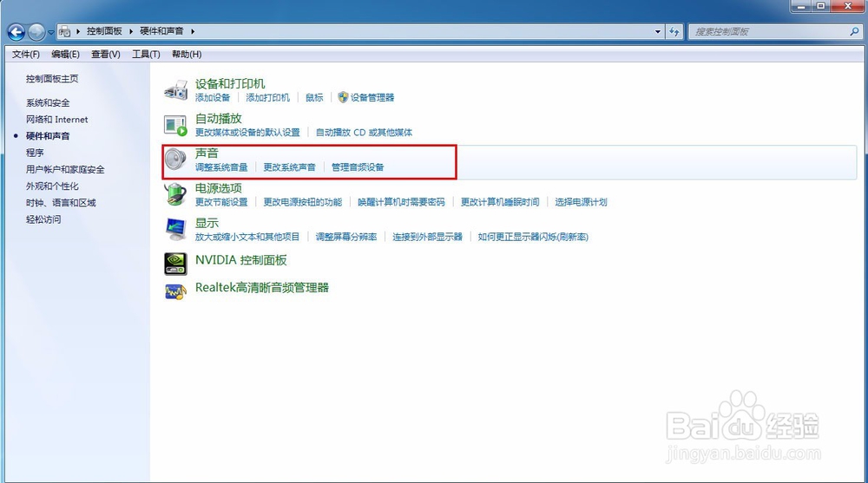Open 系统和安全 in the sidebar
Image resolution: width=868 pixels, height=483 pixels.
pyautogui.click(x=48, y=103)
